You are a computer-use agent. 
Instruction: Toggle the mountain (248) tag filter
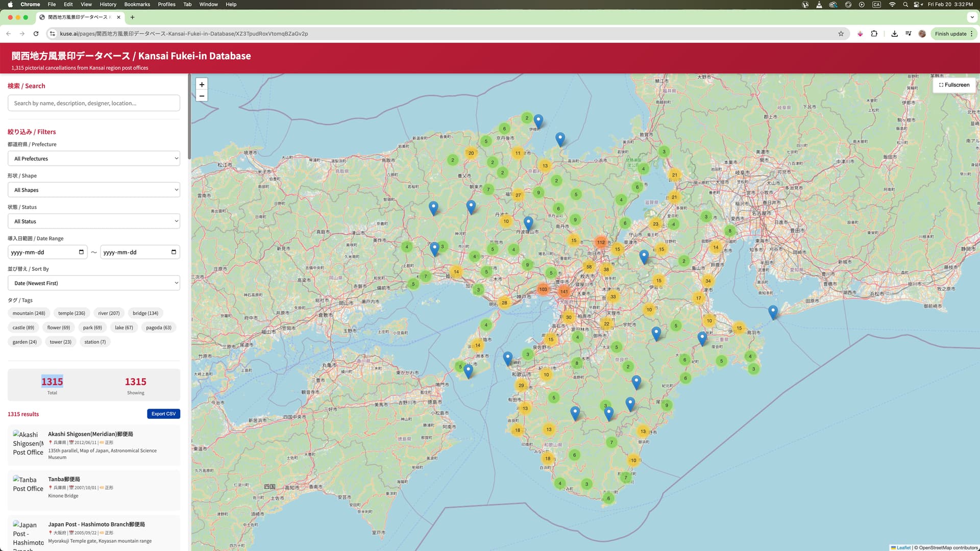[x=29, y=313]
